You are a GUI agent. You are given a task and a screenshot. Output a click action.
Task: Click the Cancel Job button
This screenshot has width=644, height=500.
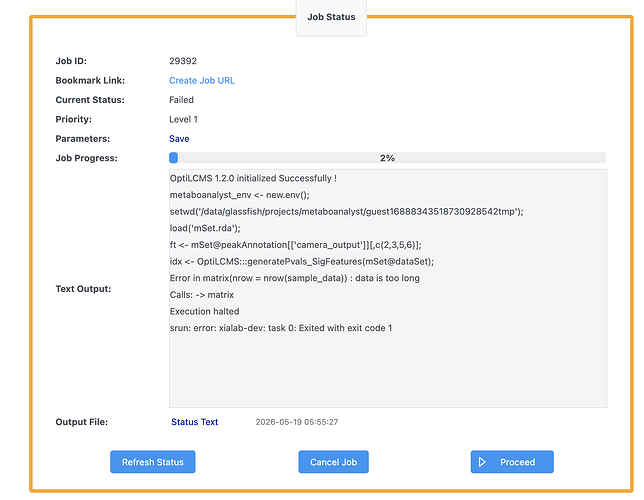pyautogui.click(x=334, y=462)
